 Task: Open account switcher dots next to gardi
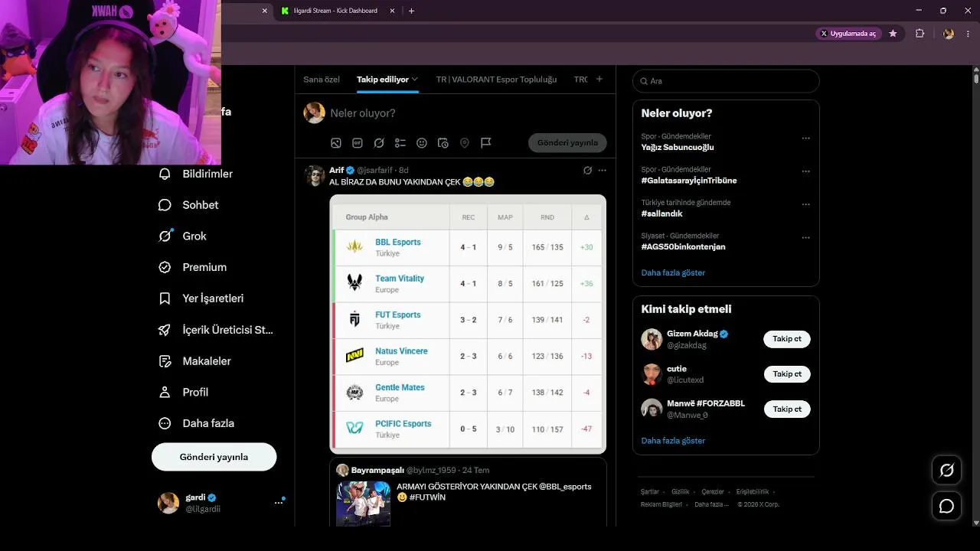click(x=279, y=503)
